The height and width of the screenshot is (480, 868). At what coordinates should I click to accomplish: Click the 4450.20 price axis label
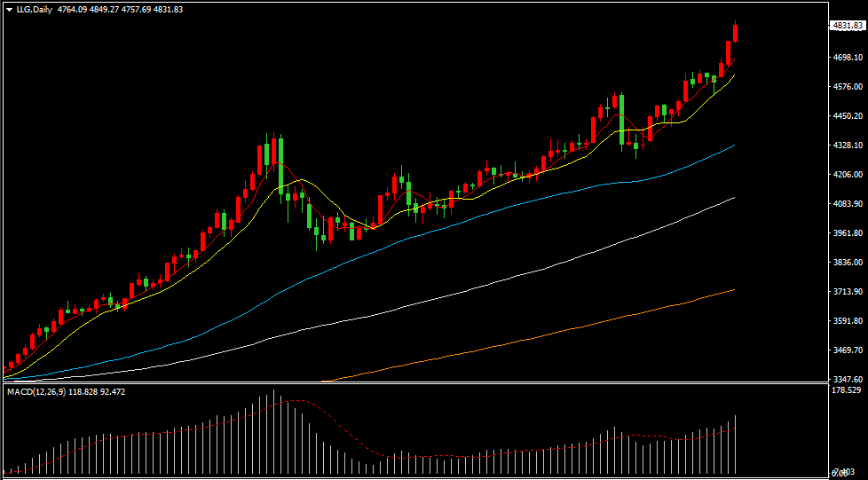coord(847,116)
